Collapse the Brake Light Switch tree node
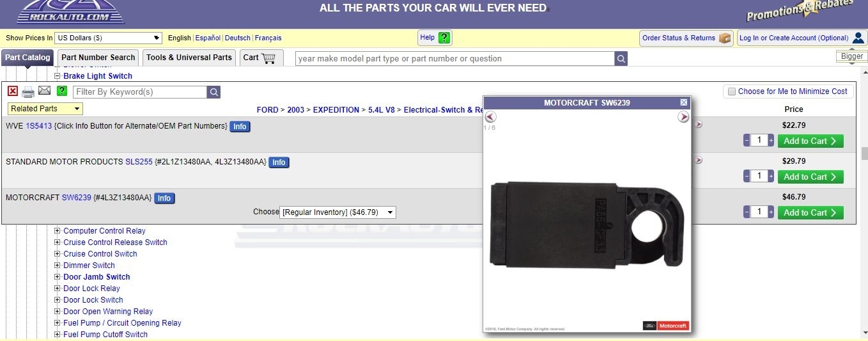This screenshot has width=868, height=341. pyautogui.click(x=57, y=75)
